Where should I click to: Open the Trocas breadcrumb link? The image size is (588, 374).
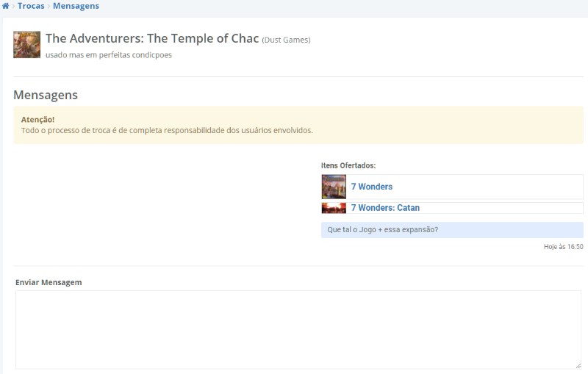[31, 6]
